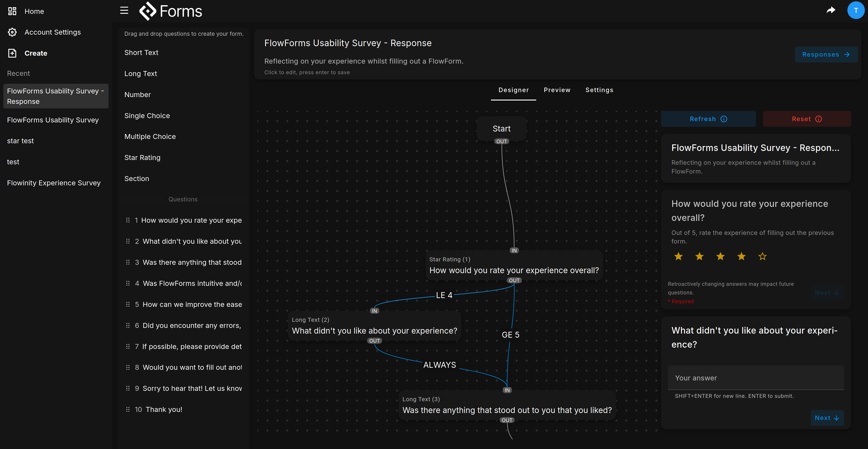This screenshot has width=868, height=449.
Task: Switch to the Settings tab
Action: tap(599, 90)
